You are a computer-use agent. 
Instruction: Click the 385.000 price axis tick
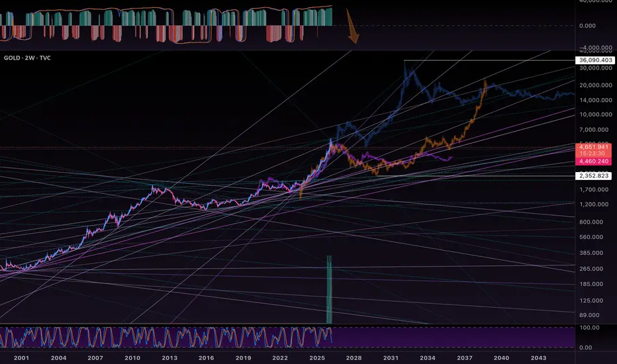[591, 253]
